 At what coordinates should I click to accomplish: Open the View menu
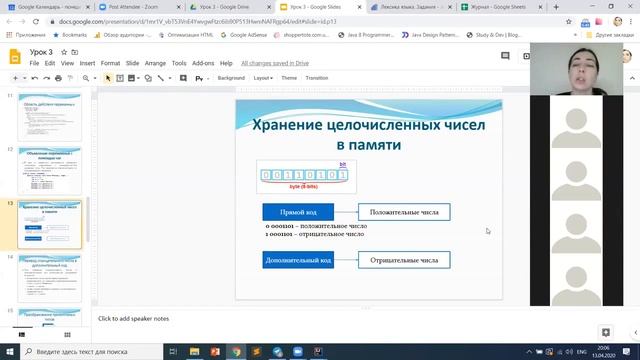67,63
